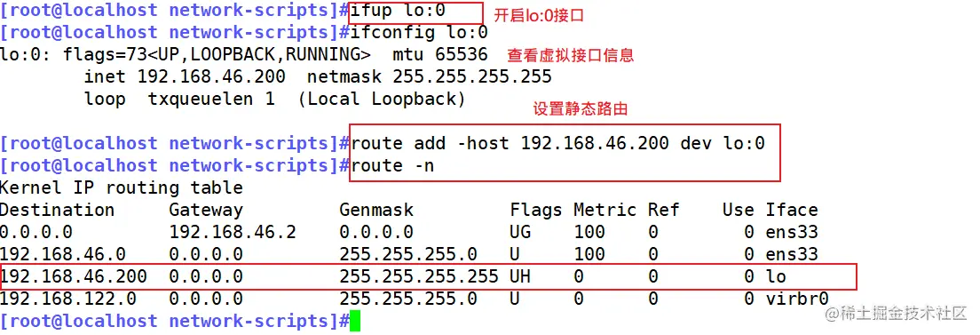This screenshot has width=980, height=335.
Task: Click the 'Genmask' column header
Action: click(x=376, y=210)
